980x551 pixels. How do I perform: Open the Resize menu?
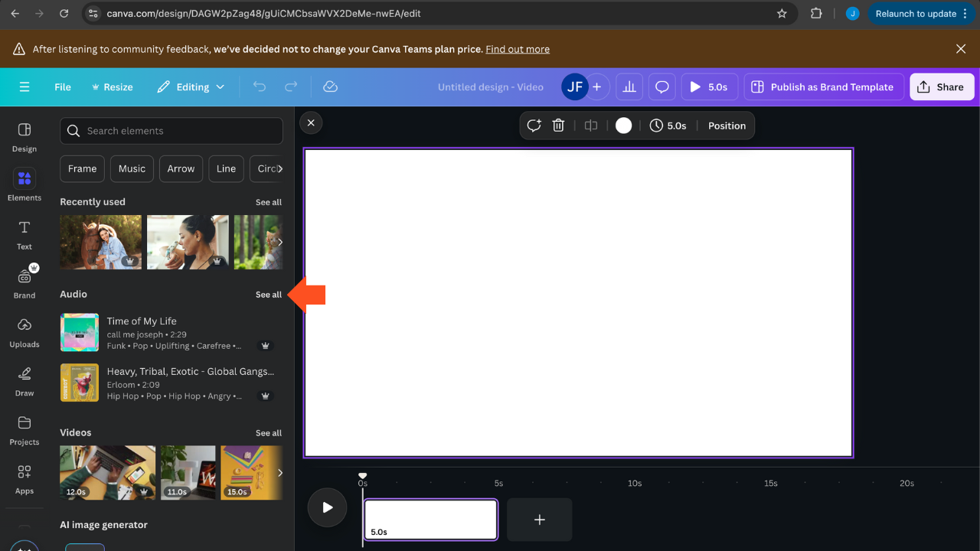[x=112, y=86]
